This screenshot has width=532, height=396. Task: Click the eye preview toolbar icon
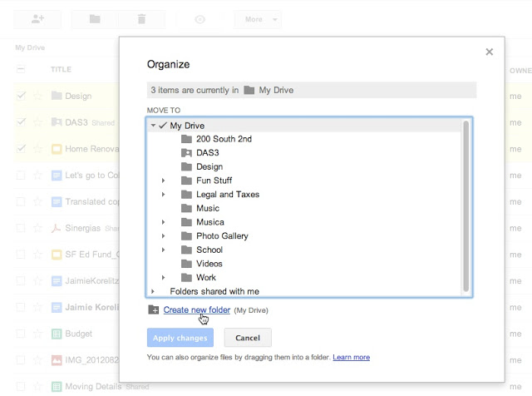[199, 18]
